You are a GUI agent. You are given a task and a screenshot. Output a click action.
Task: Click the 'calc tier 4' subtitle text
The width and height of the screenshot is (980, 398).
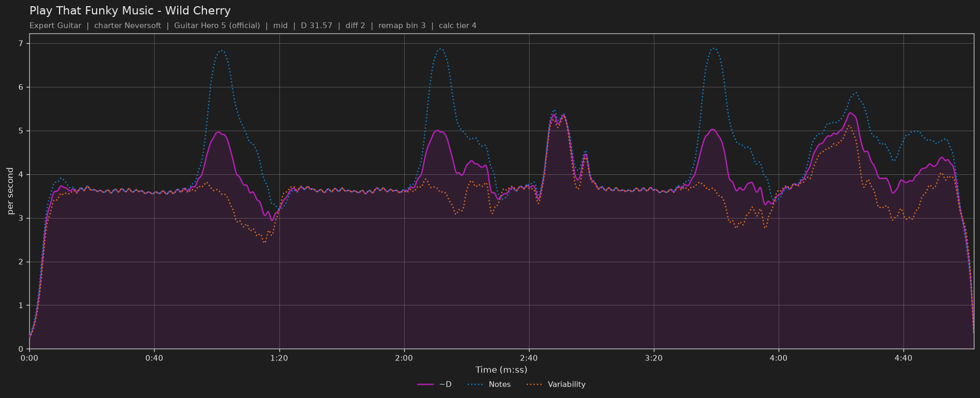[x=458, y=26]
